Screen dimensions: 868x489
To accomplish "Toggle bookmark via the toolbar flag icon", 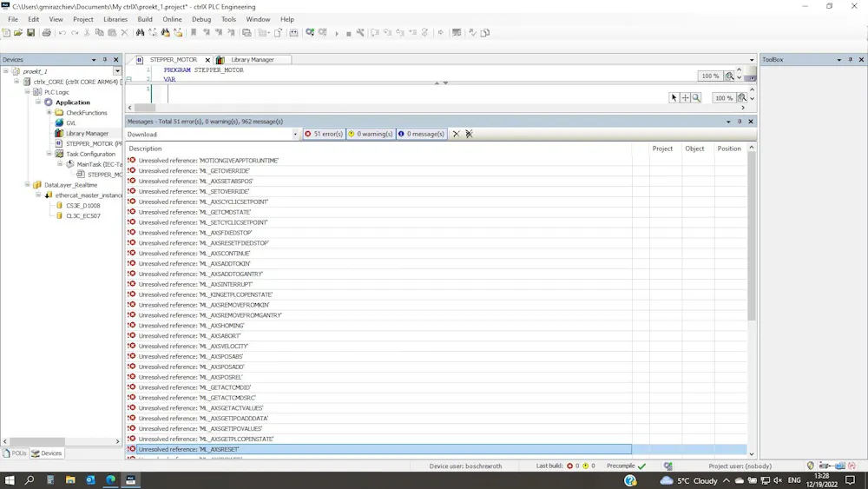I will (194, 33).
